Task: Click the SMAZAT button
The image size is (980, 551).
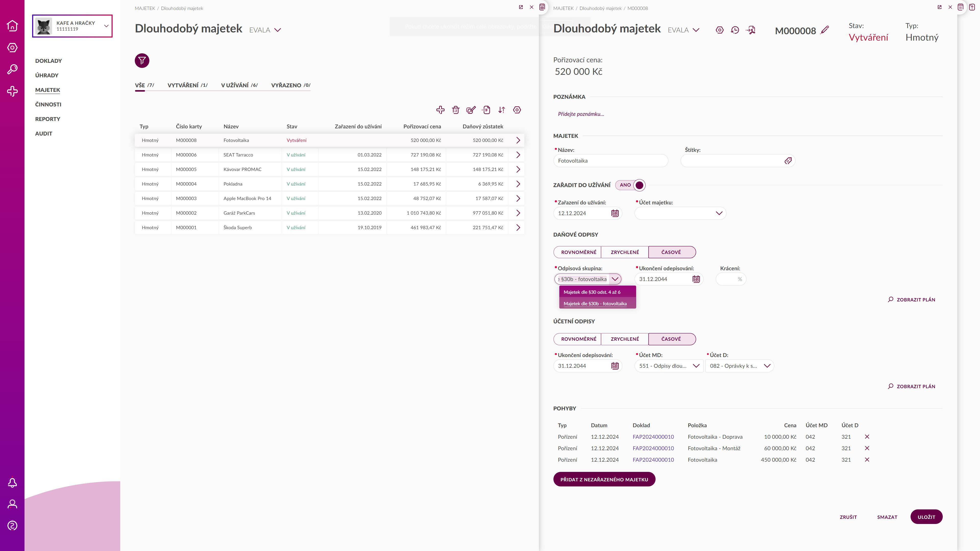Action: (887, 517)
